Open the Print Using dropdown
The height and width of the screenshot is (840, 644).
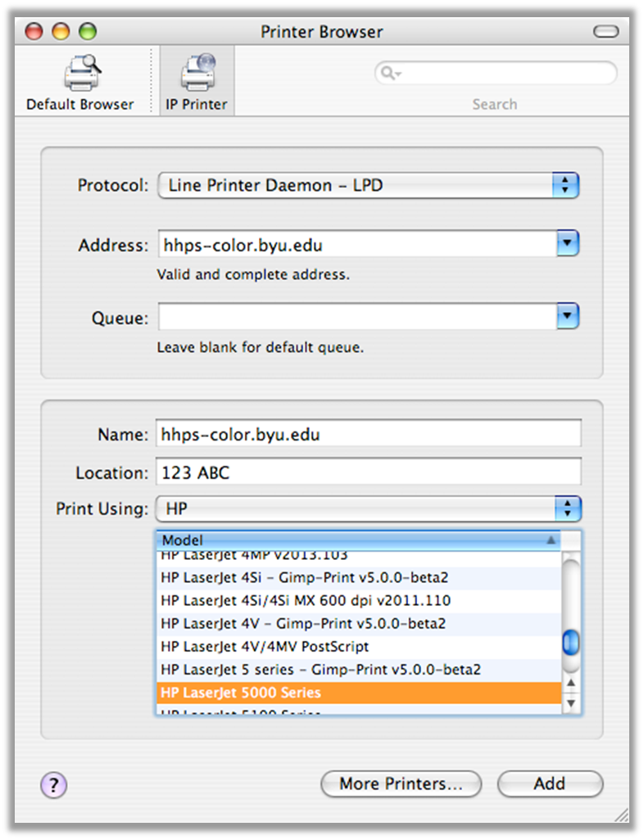(567, 508)
